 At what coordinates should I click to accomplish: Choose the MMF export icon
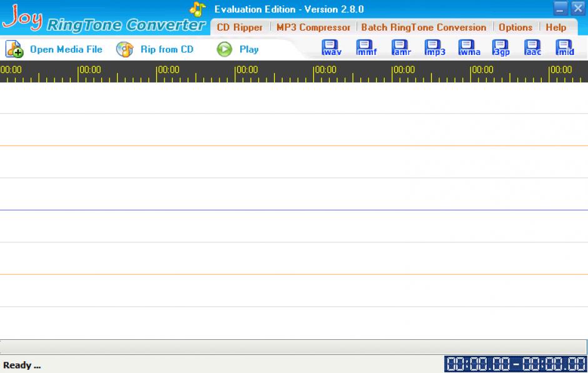(366, 48)
